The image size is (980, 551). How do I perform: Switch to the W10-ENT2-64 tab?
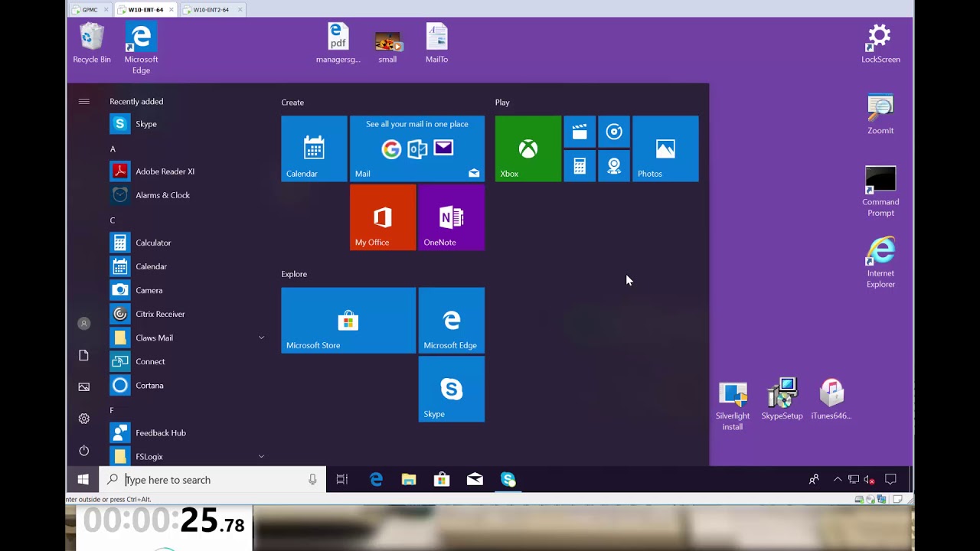tap(211, 10)
